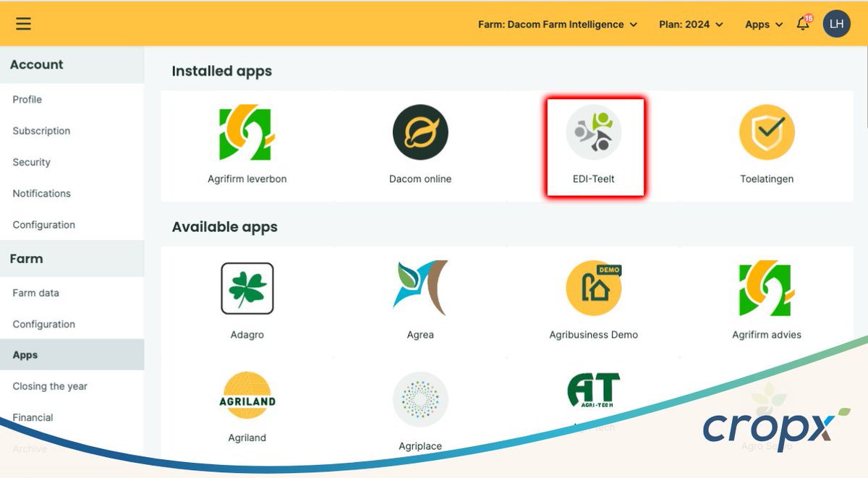Image resolution: width=868 pixels, height=478 pixels.
Task: Expand the Farm selector dropdown
Action: coord(558,24)
